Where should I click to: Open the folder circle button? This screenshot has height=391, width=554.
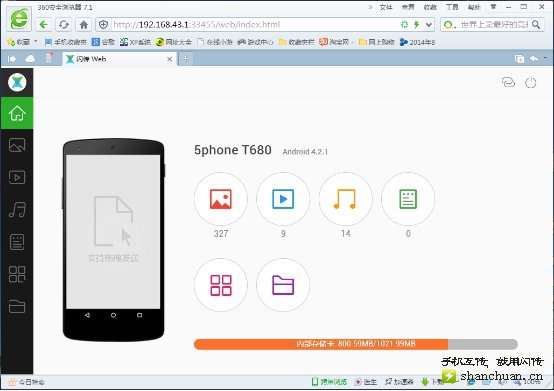(x=283, y=285)
